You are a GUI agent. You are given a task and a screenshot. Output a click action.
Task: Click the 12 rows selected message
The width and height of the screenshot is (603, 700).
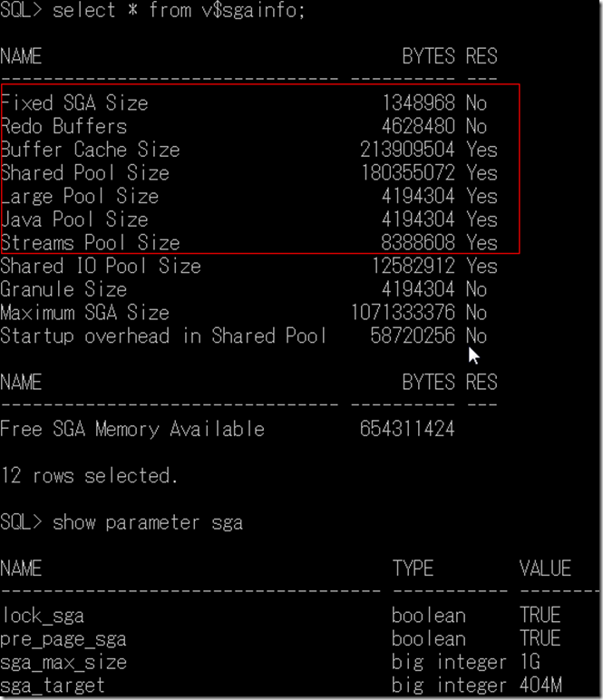click(90, 476)
